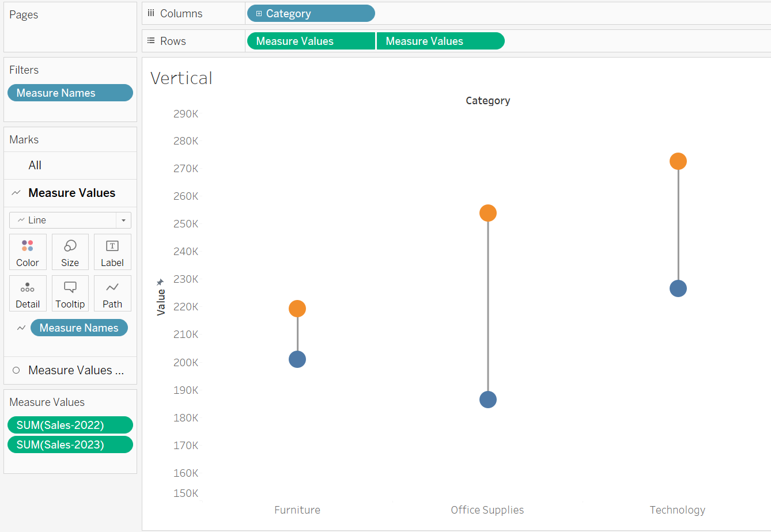The height and width of the screenshot is (532, 771).
Task: Open the mark type dropdown showing Line
Action: (x=123, y=220)
